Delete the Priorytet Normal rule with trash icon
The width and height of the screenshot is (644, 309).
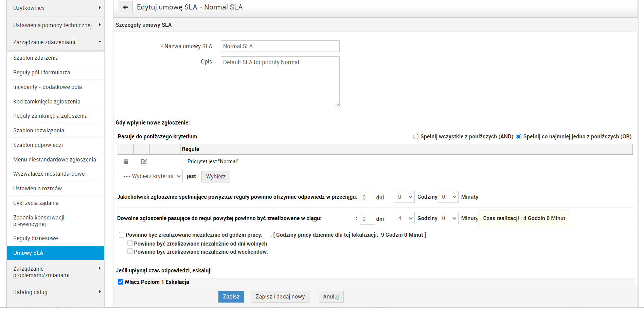(x=126, y=161)
